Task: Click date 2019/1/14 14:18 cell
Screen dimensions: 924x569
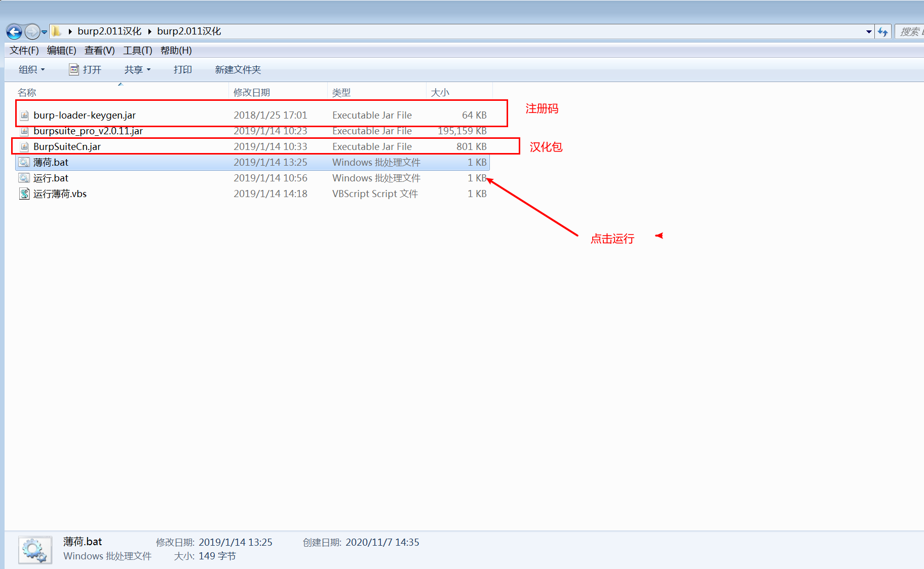Action: pos(270,194)
